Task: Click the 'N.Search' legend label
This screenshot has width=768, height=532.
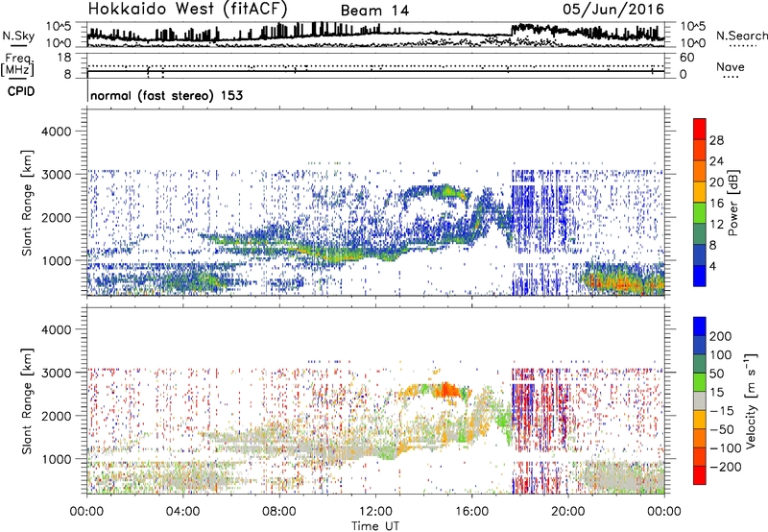Action: coord(741,36)
